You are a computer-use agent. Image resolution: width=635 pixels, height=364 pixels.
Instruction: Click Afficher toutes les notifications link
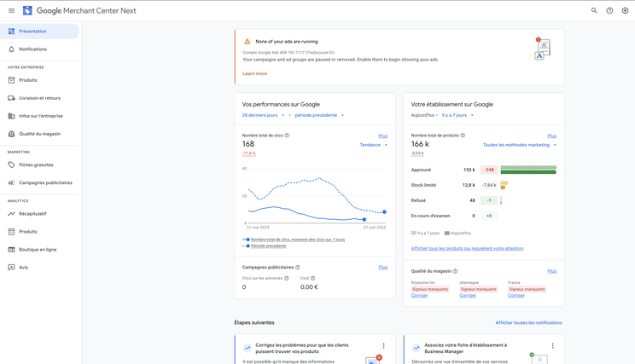pyautogui.click(x=528, y=323)
